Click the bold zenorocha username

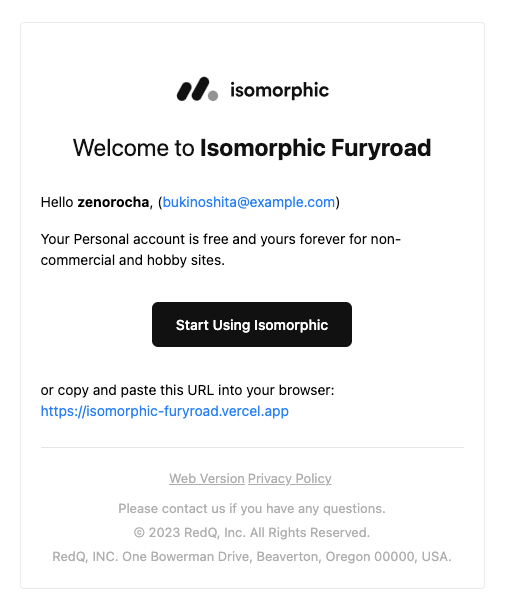113,202
